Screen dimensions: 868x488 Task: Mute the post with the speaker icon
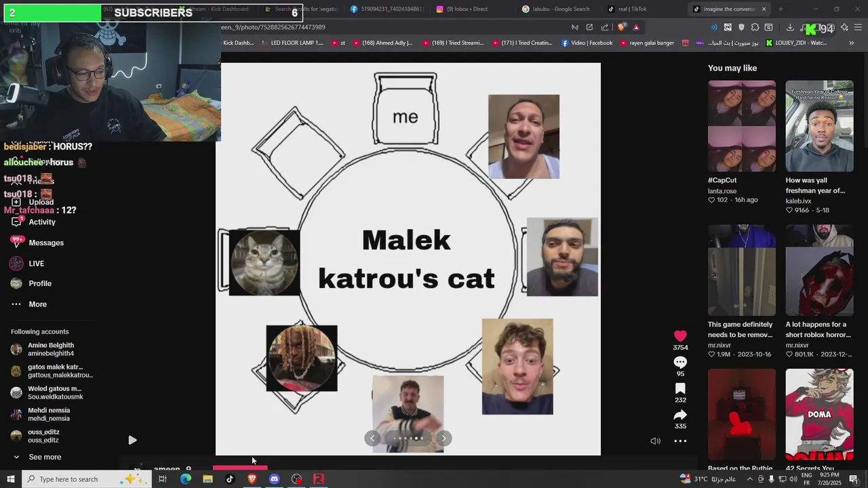tap(655, 441)
